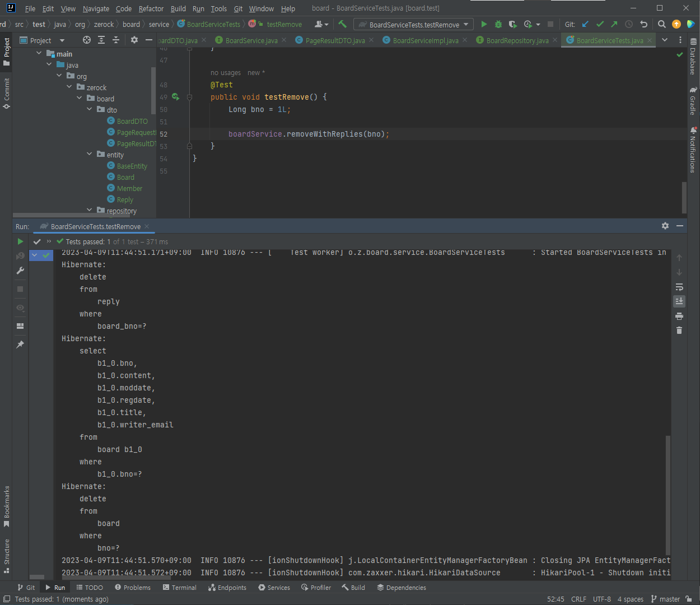Print the console output

point(679,316)
